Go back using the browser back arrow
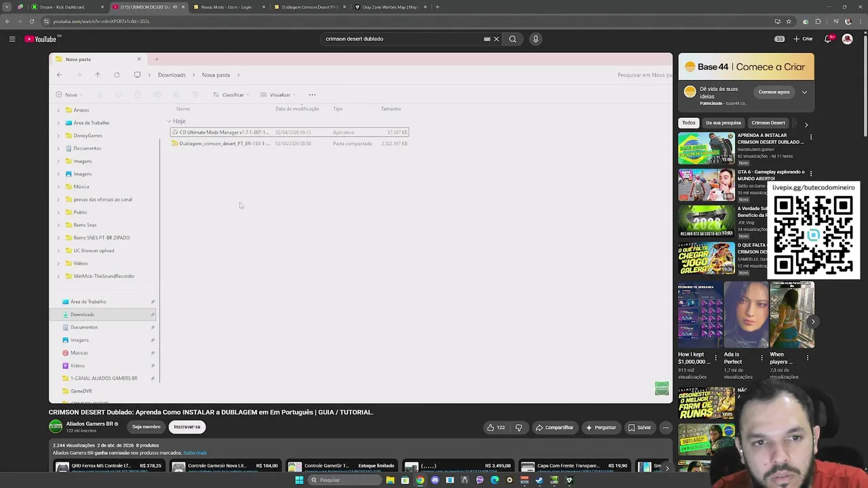868x488 pixels. [x=7, y=21]
